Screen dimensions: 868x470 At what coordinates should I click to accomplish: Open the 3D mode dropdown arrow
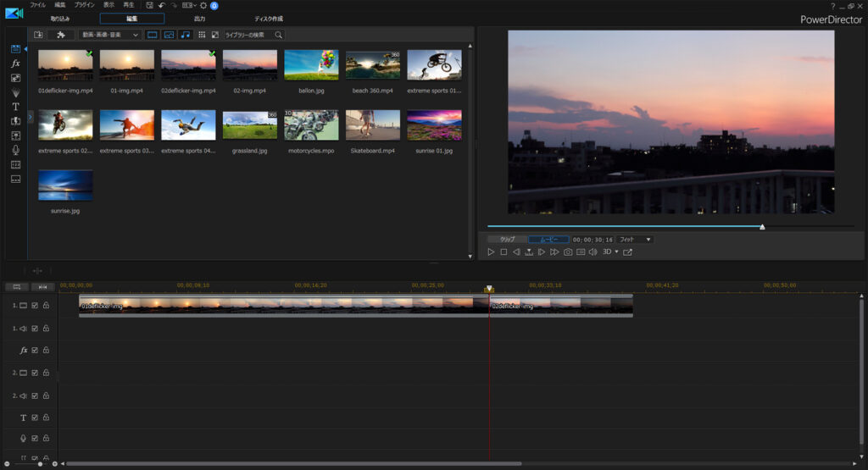click(616, 252)
